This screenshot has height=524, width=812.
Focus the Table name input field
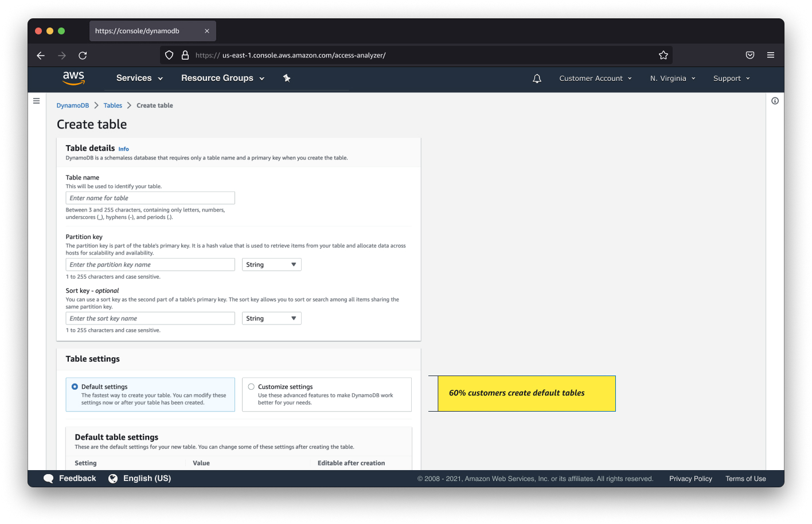point(150,198)
